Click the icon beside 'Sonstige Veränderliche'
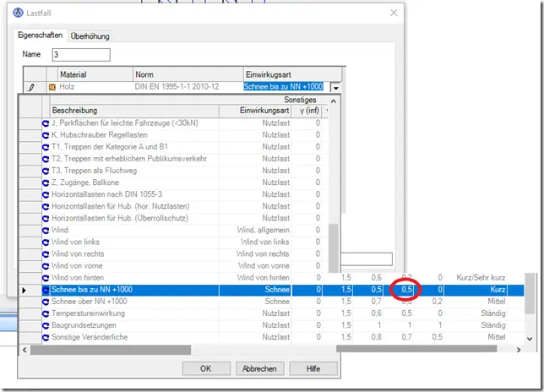The height and width of the screenshot is (392, 544). [46, 337]
